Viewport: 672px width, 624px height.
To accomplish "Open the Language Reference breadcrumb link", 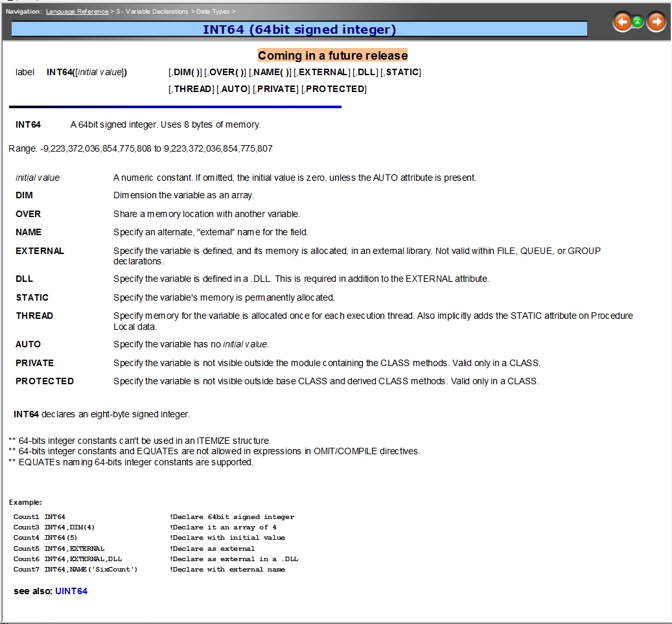I will click(77, 12).
